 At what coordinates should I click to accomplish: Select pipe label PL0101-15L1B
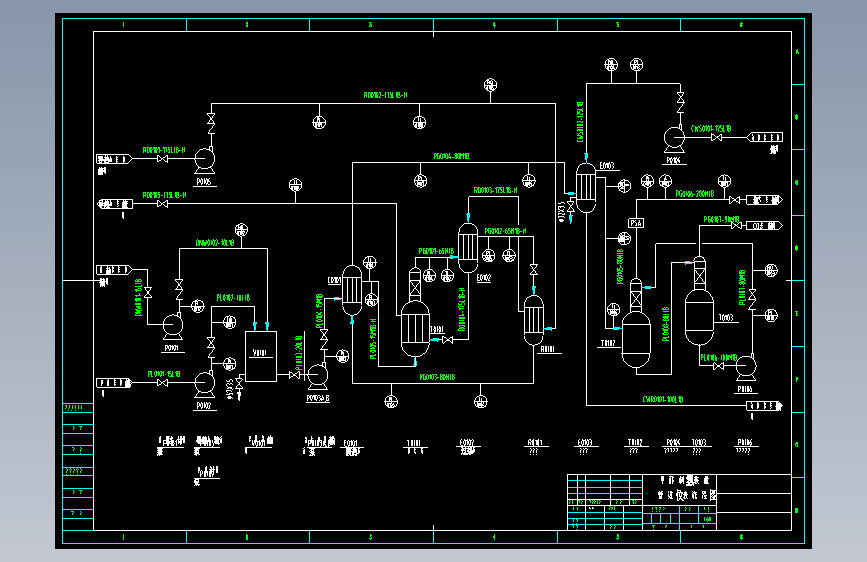164,374
